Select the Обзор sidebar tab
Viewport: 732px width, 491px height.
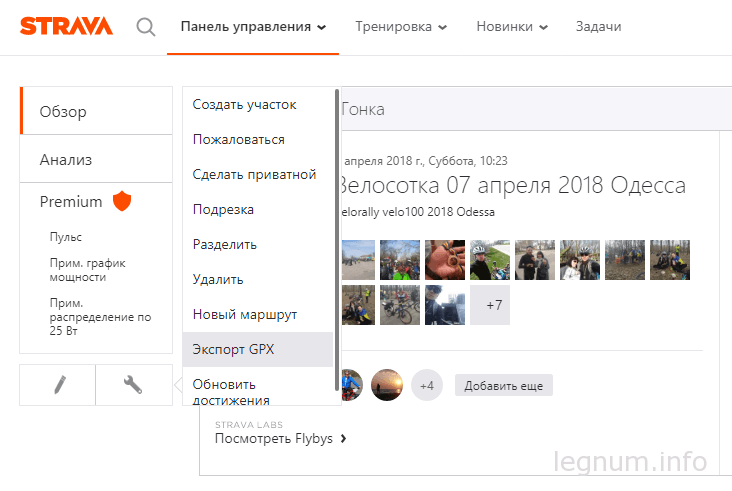97,111
